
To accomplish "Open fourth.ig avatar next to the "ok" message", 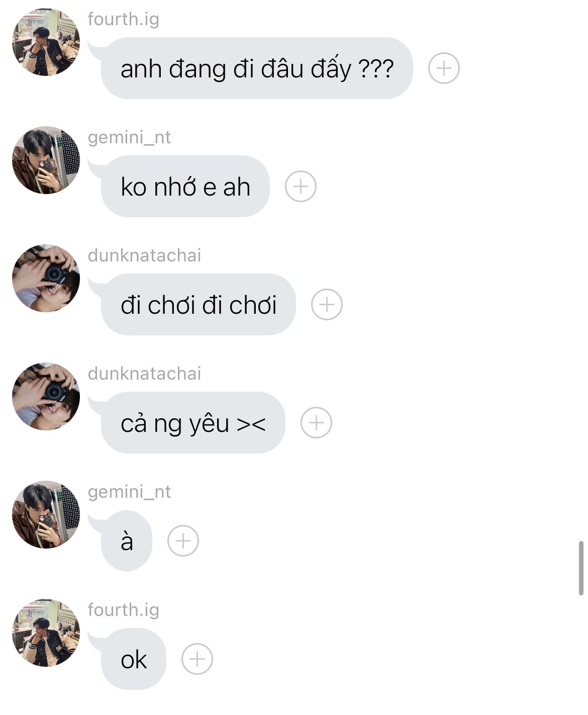I will coord(46,633).
